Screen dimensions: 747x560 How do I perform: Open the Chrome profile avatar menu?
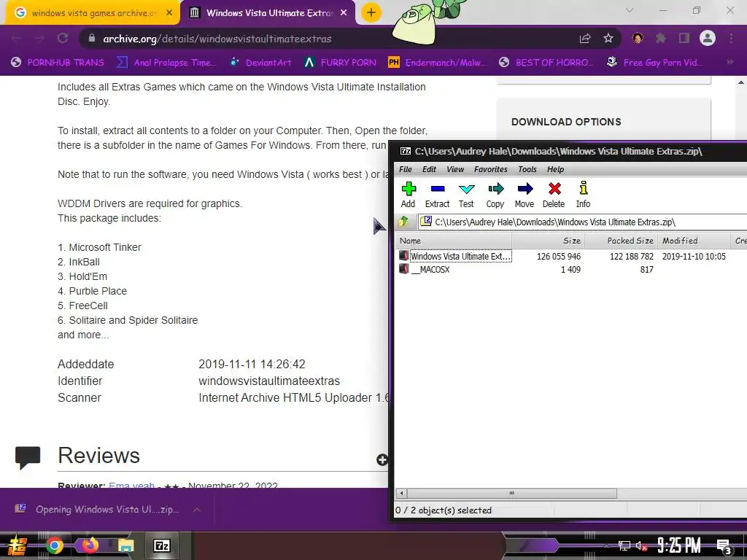(708, 38)
